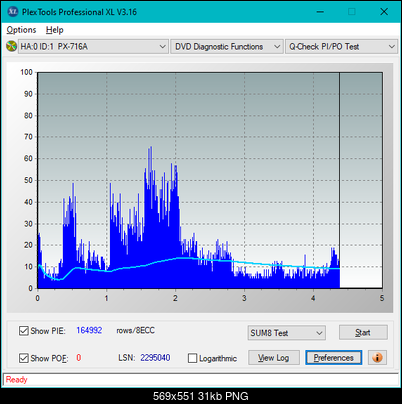Enable the Logarithmic checkbox
Image resolution: width=402 pixels, height=404 pixels.
[x=192, y=358]
